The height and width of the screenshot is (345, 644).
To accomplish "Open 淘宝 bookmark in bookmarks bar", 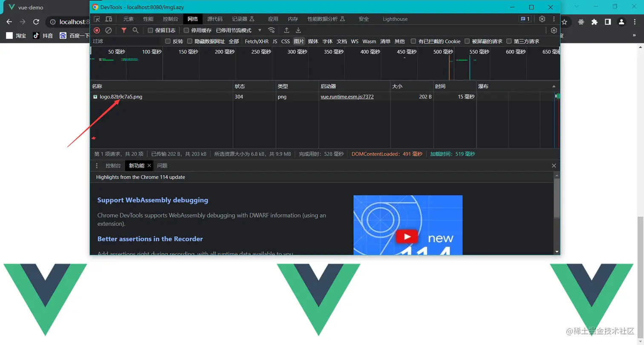I will coord(16,36).
